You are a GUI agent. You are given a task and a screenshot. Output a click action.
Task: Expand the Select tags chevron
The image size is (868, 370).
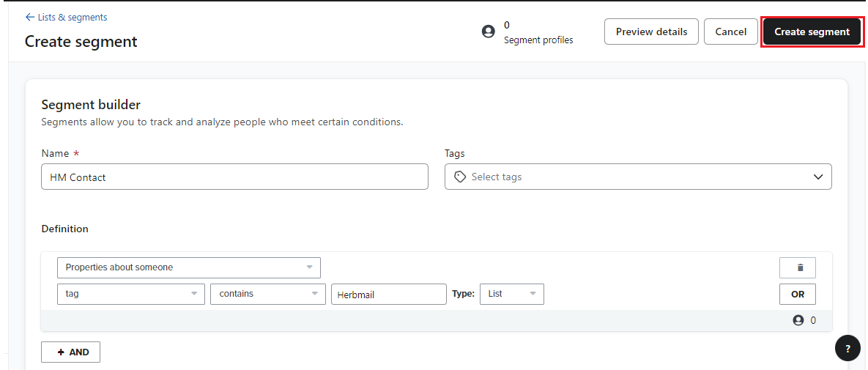tap(818, 177)
